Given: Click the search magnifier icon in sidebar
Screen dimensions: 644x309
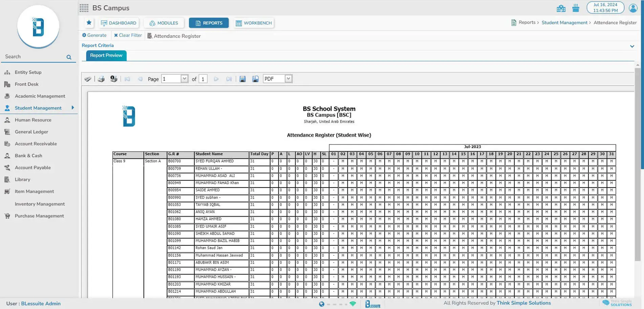Looking at the screenshot, I should pyautogui.click(x=69, y=57).
